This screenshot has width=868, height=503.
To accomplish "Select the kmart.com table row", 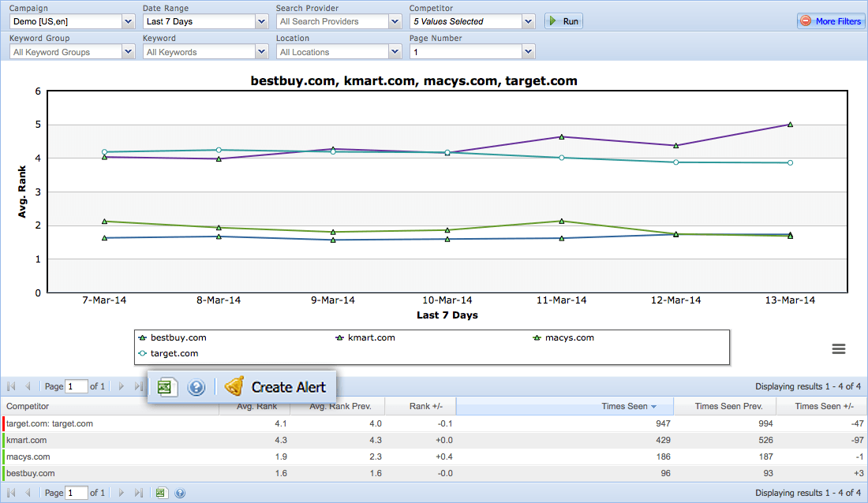I will tap(434, 440).
